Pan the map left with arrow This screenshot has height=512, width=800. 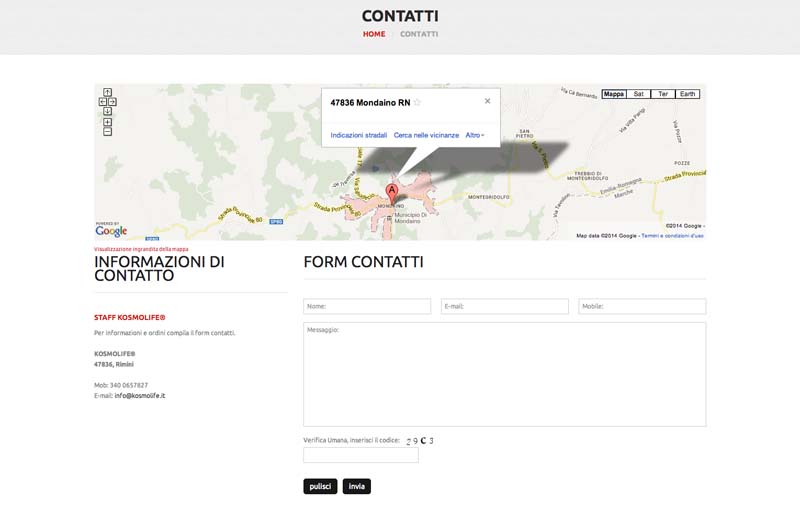(102, 101)
